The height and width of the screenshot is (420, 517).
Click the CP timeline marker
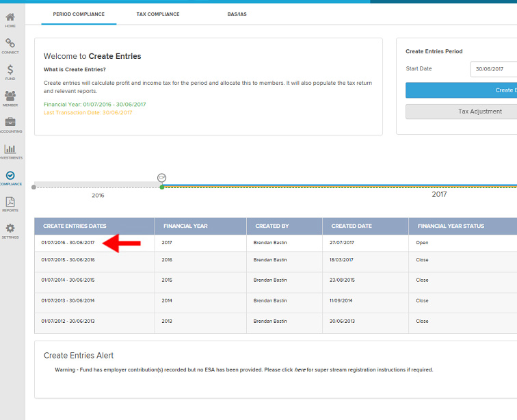(161, 177)
